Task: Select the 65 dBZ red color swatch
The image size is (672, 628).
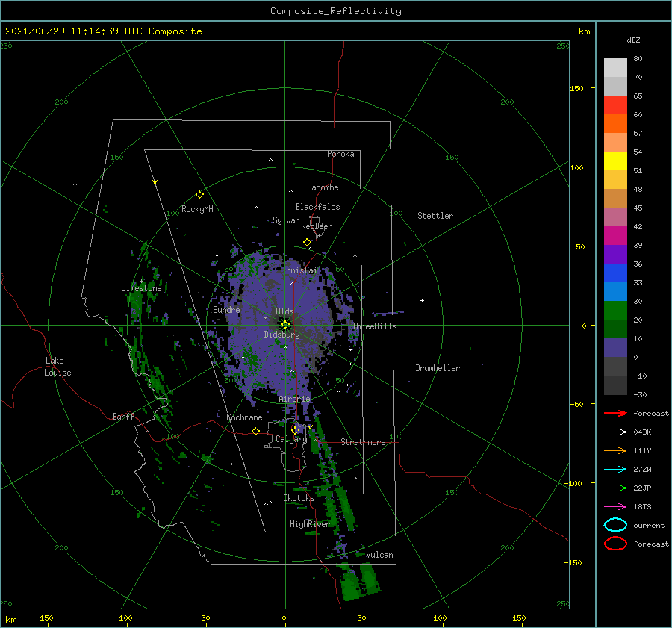Action: click(615, 105)
